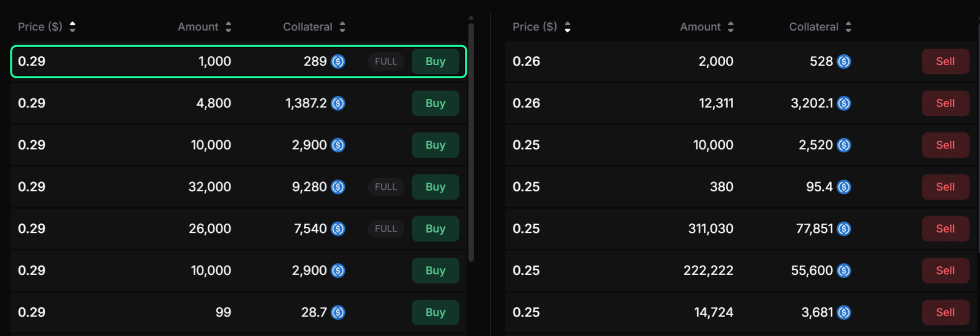Click the 0.29 price in the 4,800 row
The image size is (980, 336).
click(x=32, y=103)
